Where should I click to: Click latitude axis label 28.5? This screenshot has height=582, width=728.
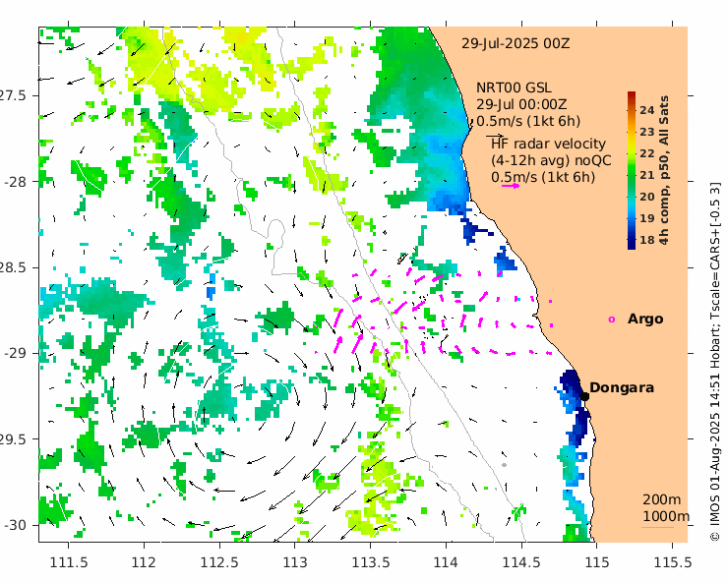tap(13, 267)
